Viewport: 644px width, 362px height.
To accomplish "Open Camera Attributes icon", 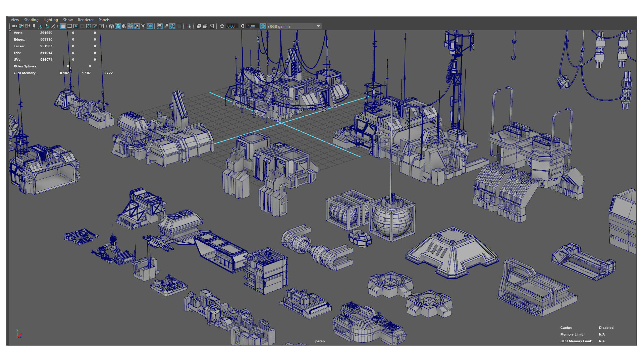I will 28,26.
